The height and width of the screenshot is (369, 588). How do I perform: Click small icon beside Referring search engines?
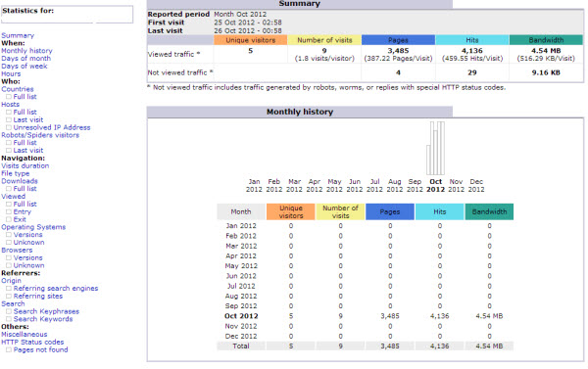(9, 289)
